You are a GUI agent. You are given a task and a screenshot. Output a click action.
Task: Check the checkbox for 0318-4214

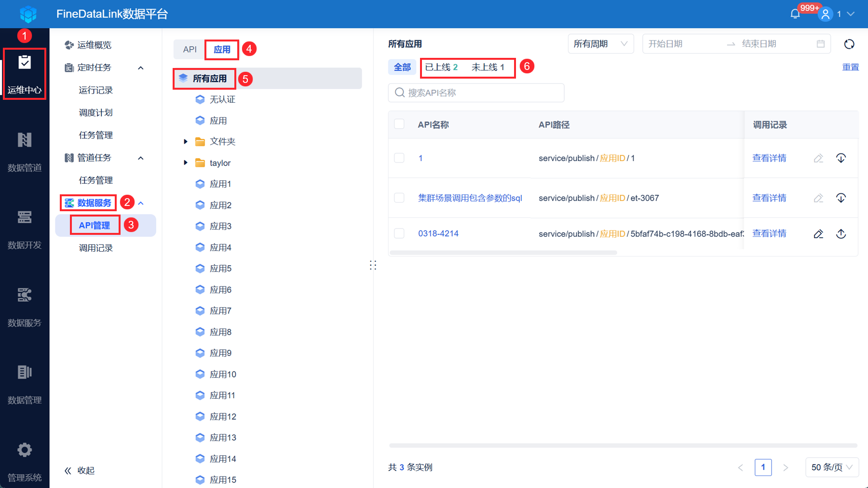(x=399, y=233)
